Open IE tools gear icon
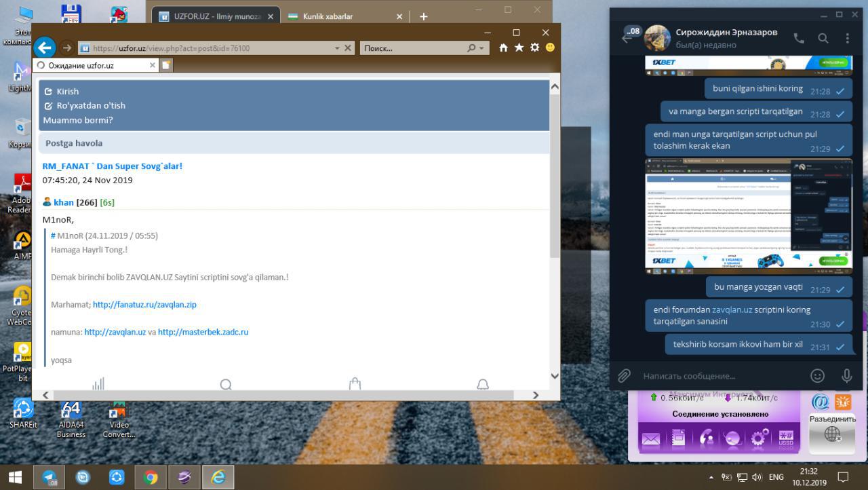868x490 pixels. pos(534,48)
